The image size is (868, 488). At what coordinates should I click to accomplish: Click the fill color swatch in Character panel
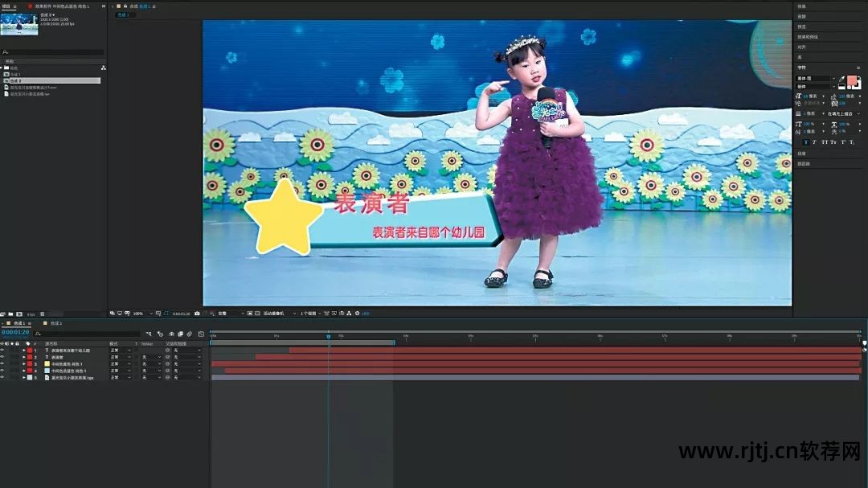tap(852, 80)
